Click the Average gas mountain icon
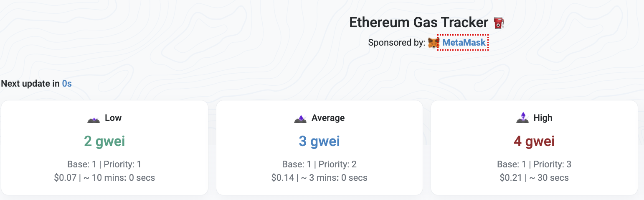Image resolution: width=644 pixels, height=200 pixels. 300,119
